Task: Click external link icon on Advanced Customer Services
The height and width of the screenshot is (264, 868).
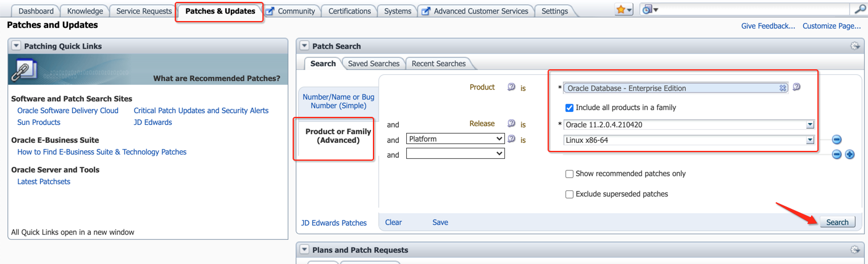Action: click(x=427, y=11)
